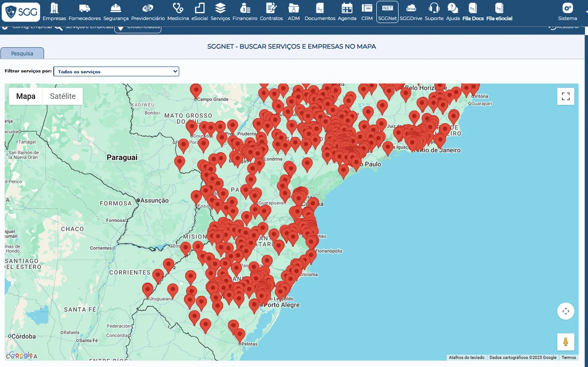This screenshot has width=588, height=367.
Task: Select the Pesquisa tab
Action: coord(22,53)
